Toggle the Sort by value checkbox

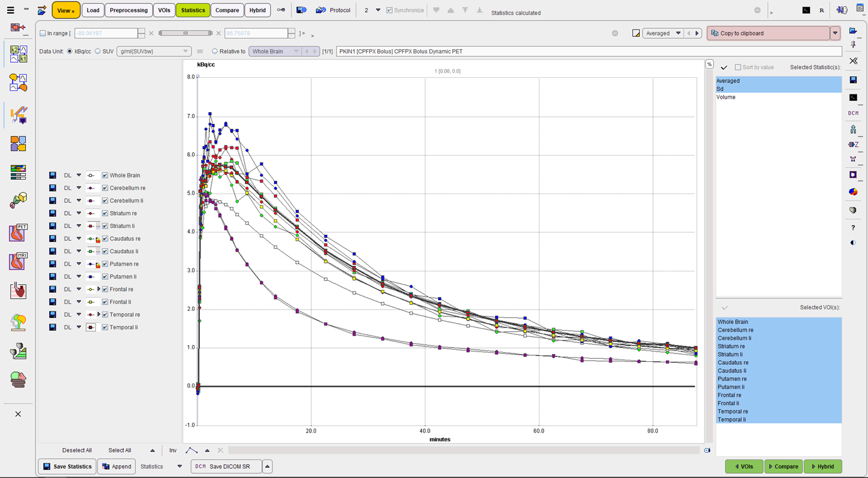click(x=738, y=67)
